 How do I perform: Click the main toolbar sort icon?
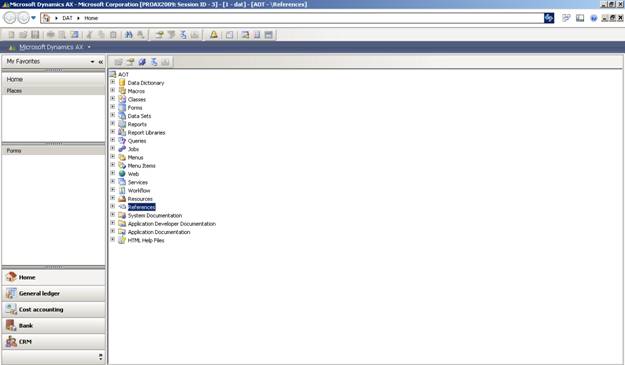[x=183, y=35]
